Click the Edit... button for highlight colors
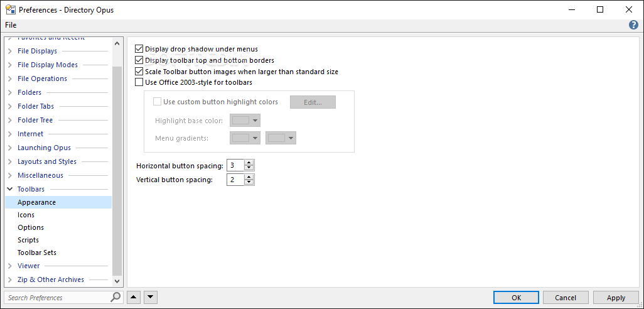 (313, 102)
